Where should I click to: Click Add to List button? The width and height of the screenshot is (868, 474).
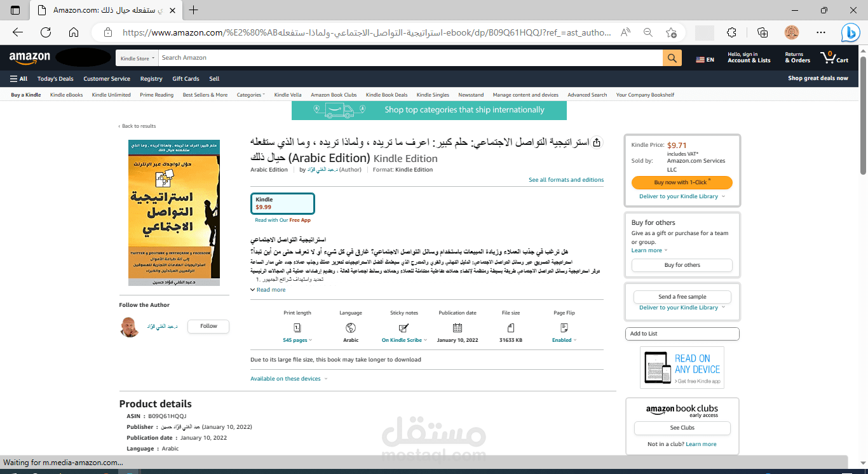[682, 334]
